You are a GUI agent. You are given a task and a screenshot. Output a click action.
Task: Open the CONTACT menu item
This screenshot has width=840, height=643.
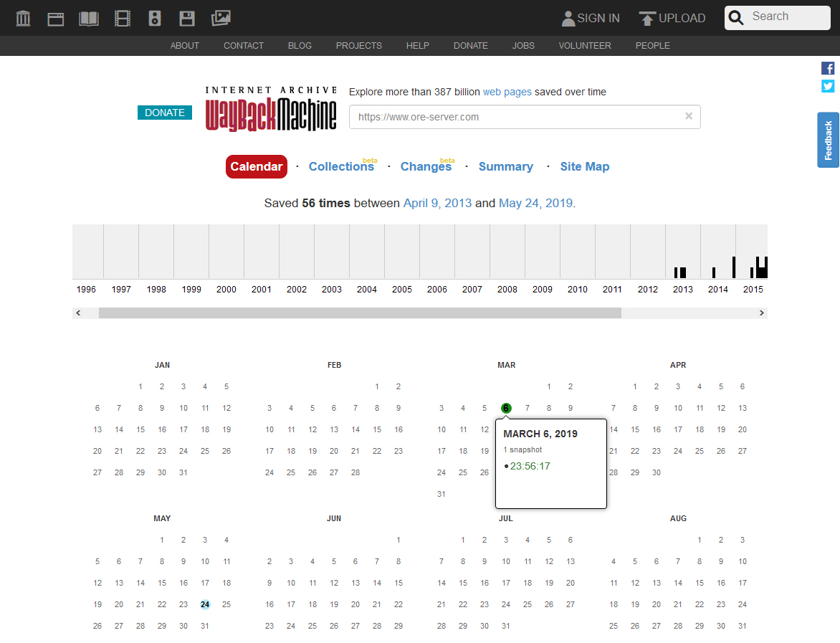tap(244, 46)
